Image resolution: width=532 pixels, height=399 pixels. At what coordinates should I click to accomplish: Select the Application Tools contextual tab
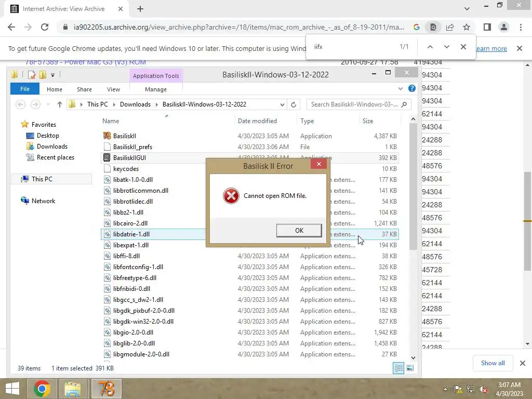click(x=156, y=76)
